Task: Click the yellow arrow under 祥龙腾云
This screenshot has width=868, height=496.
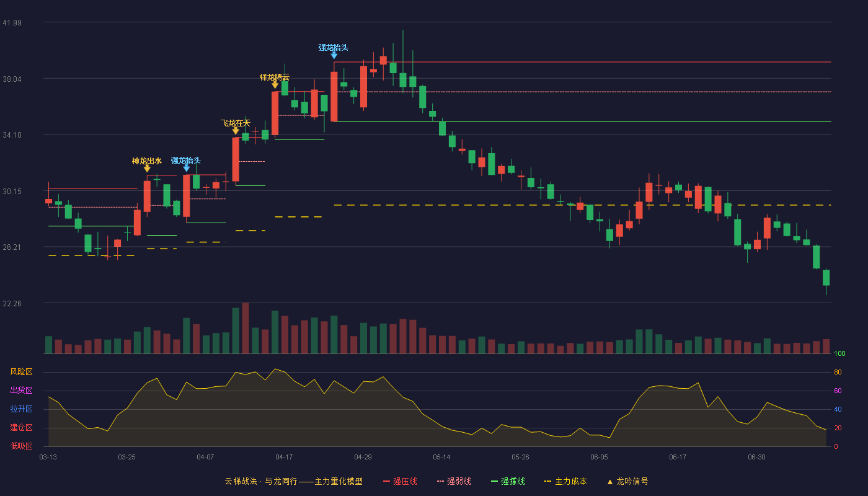Action: 275,84
